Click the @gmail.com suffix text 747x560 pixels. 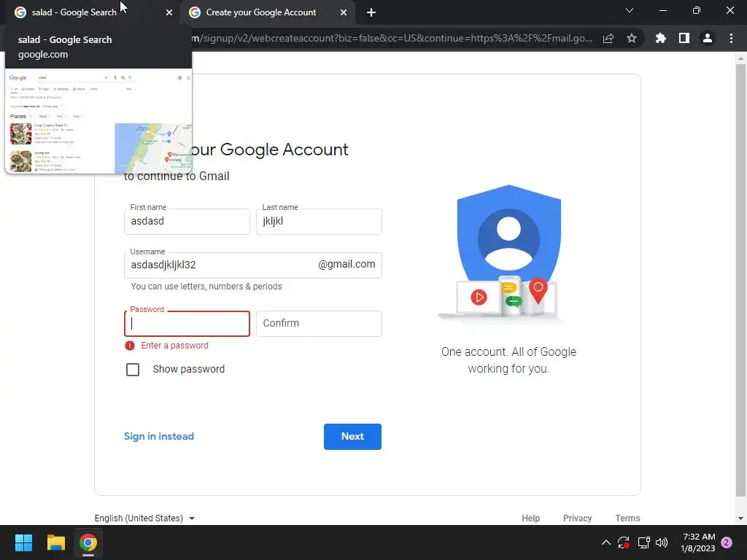pos(347,264)
